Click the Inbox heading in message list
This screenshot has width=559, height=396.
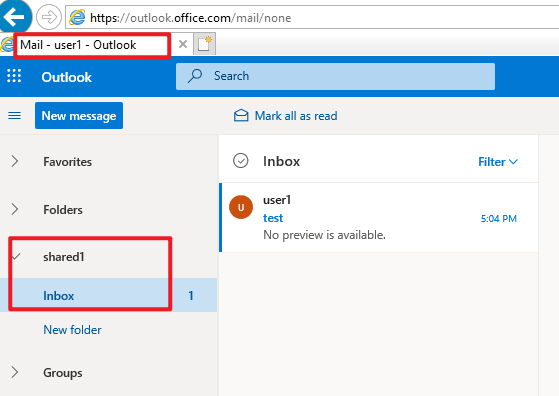281,161
